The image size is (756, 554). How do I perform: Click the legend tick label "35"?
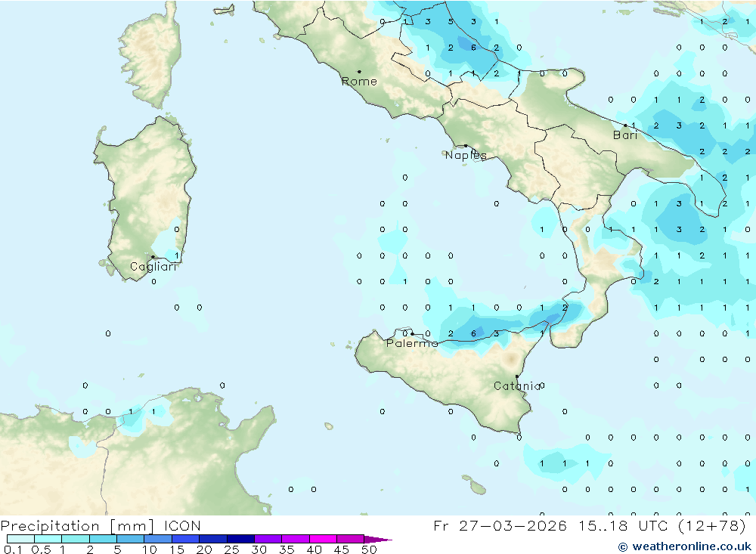287,549
